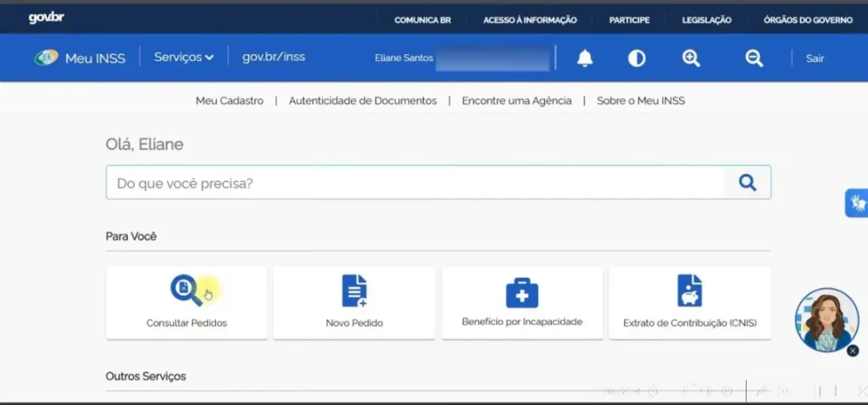868x405 pixels.
Task: Open Meu Cadastro link
Action: (x=230, y=101)
